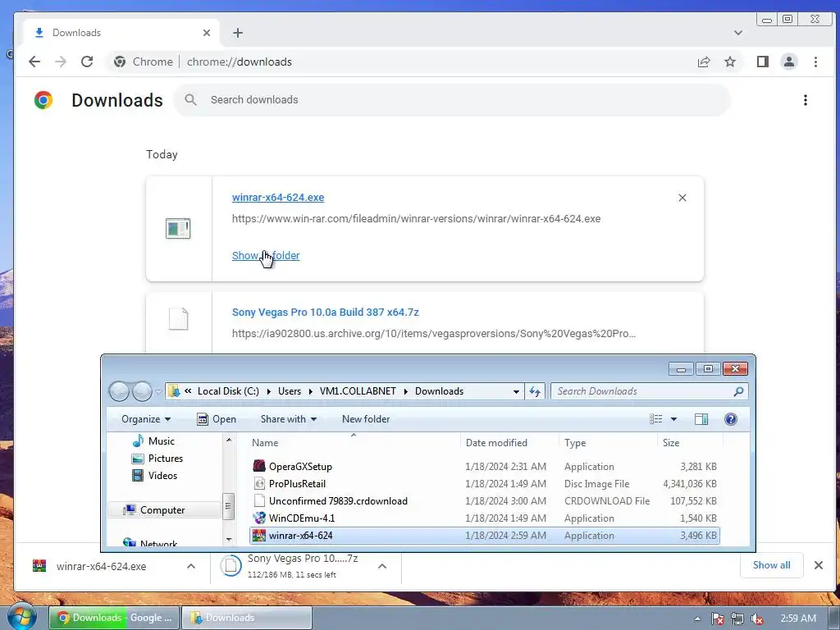Open the Chrome profile avatar
The width and height of the screenshot is (840, 630).
coord(789,62)
